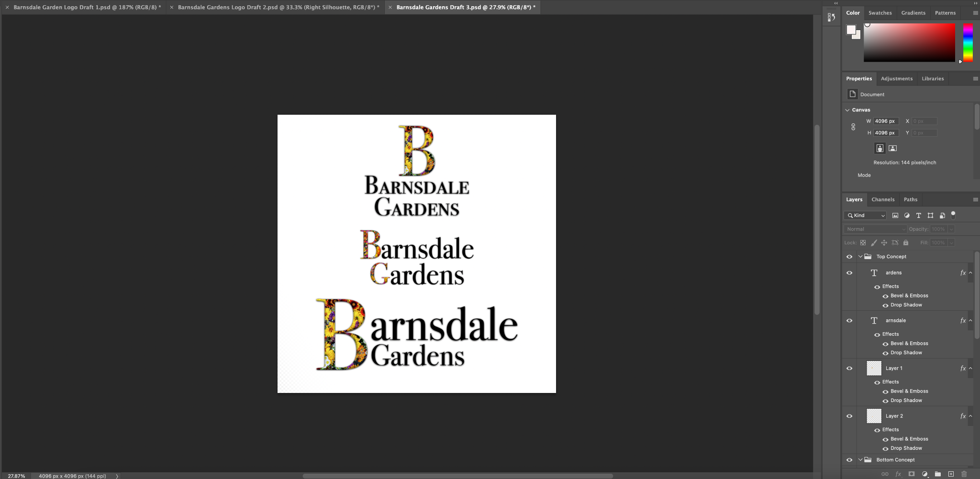The image size is (980, 479).
Task: Open the History panel icon
Action: (831, 18)
